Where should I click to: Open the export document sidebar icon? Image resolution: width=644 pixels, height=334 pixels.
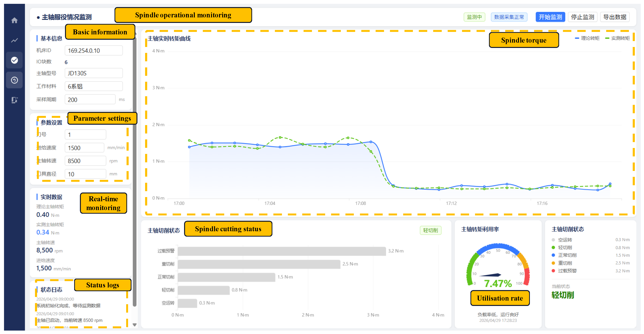click(15, 100)
